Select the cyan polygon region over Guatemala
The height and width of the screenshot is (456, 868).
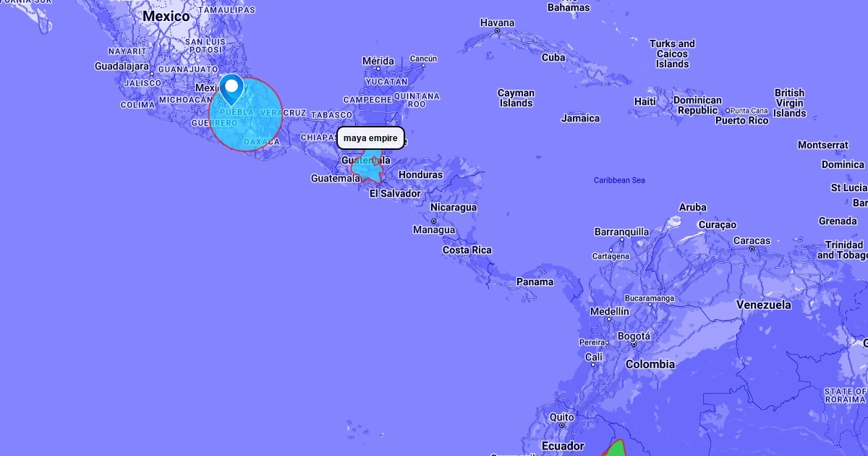(x=368, y=169)
